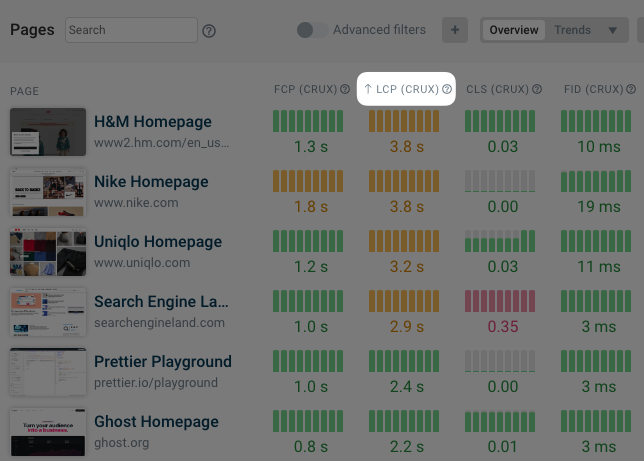Open the Prettier Playground link
The height and width of the screenshot is (461, 644).
163,362
